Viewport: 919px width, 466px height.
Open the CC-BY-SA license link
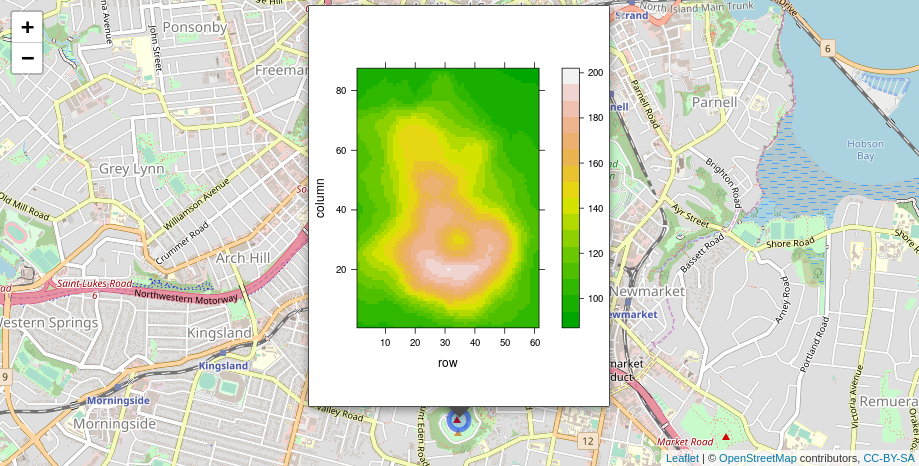coord(888,458)
